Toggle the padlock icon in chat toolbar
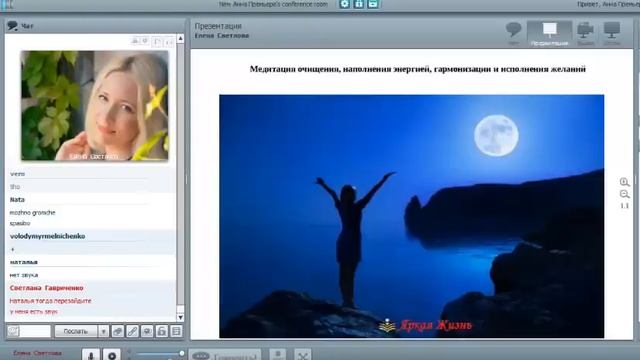640x360 pixels. [x=162, y=331]
